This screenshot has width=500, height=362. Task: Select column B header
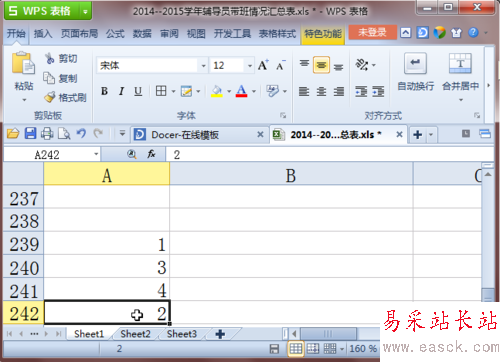tap(291, 174)
